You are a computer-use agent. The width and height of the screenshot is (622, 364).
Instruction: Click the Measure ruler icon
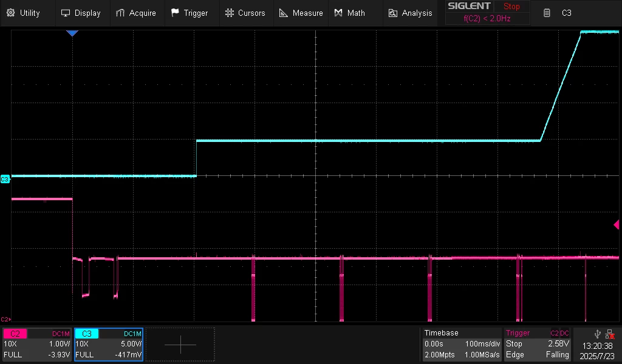(283, 13)
